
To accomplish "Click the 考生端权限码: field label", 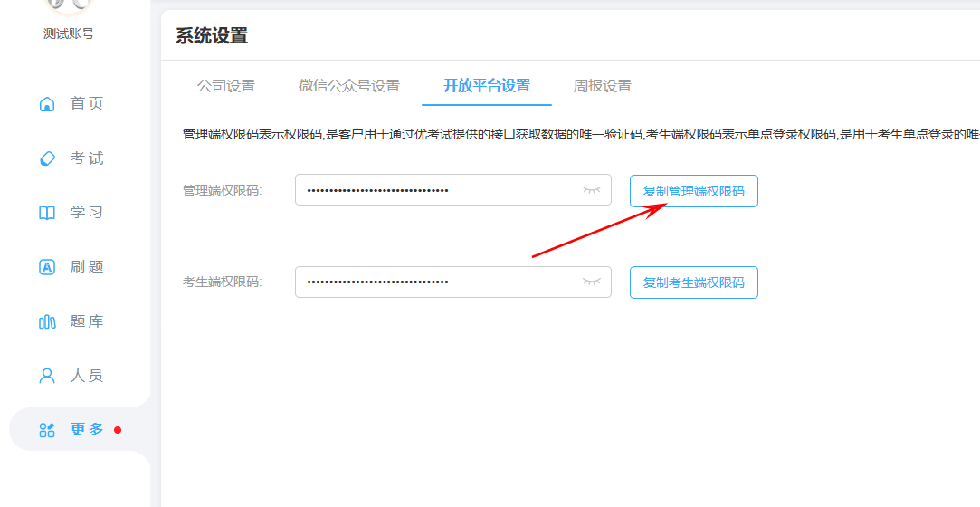I will tap(223, 282).
